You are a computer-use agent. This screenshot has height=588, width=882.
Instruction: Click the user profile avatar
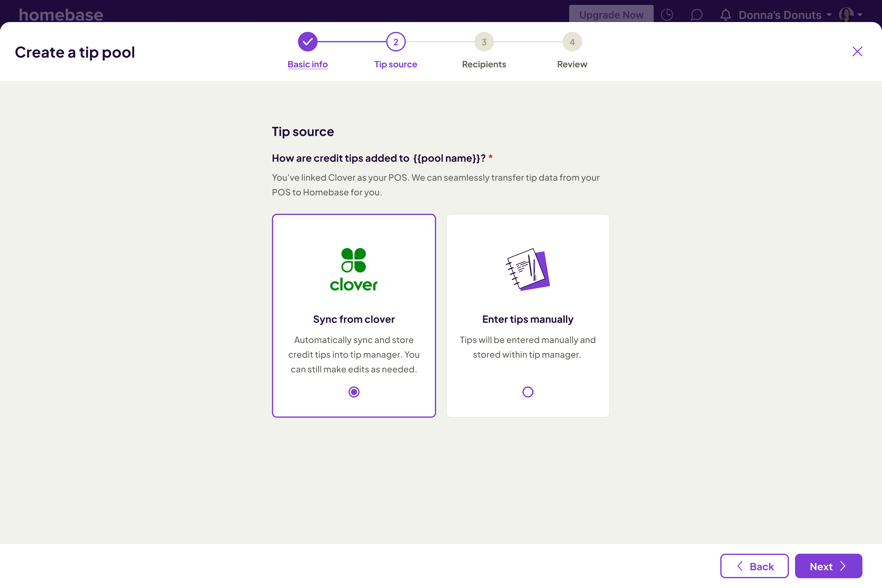click(x=846, y=15)
